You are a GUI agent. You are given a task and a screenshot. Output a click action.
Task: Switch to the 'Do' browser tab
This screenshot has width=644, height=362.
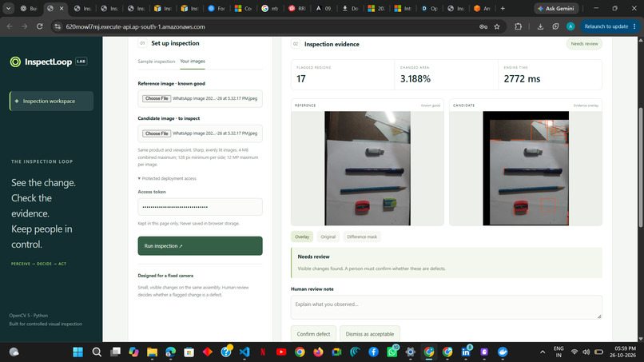click(350, 8)
